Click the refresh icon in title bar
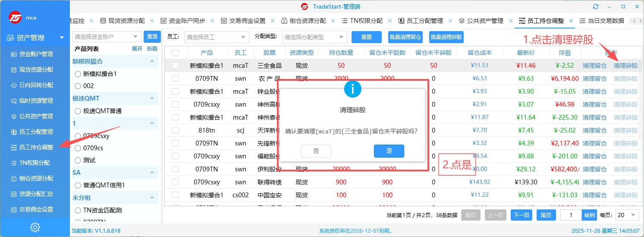This screenshot has height=237, width=644. [596, 6]
